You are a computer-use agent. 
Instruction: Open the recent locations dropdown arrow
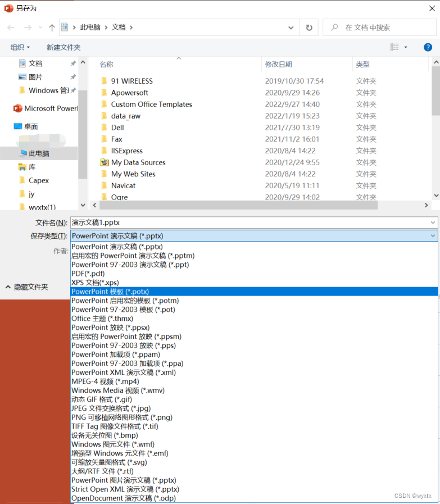40,28
